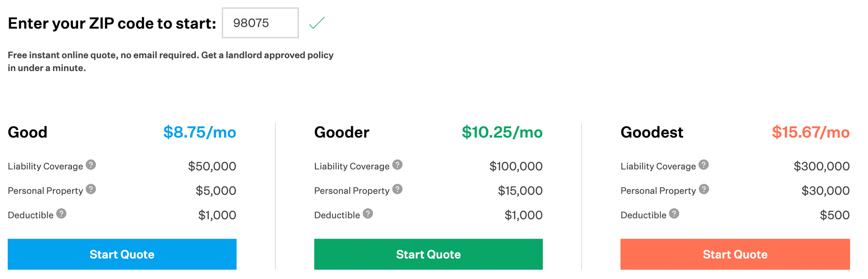The height and width of the screenshot is (279, 868).
Task: Start a quote for the Goodest plan
Action: click(735, 254)
